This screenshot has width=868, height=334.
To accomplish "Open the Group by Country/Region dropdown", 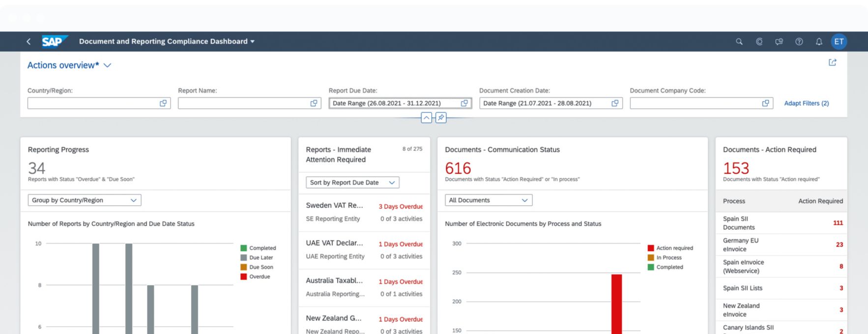I will click(85, 200).
